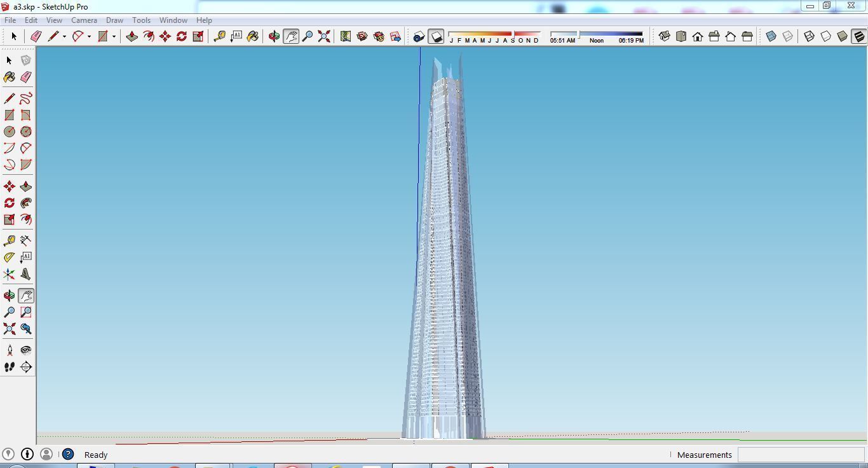Select the Walk footprints tool
Screen dimensions: 868x468
(10, 367)
